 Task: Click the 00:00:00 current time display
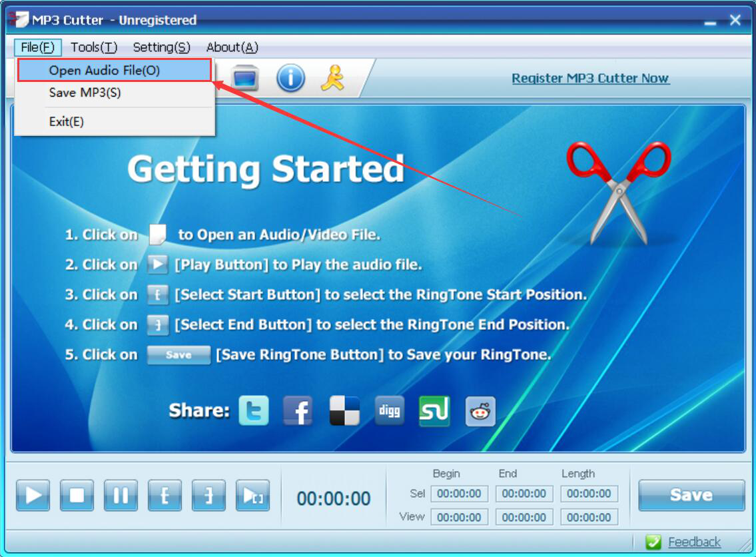point(334,498)
